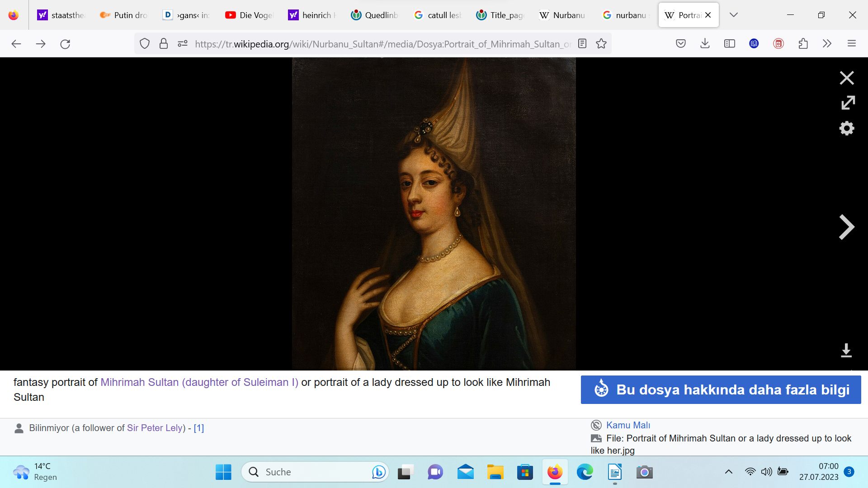Switch to Quedlinburg tab
This screenshot has height=488, width=868.
(x=375, y=15)
